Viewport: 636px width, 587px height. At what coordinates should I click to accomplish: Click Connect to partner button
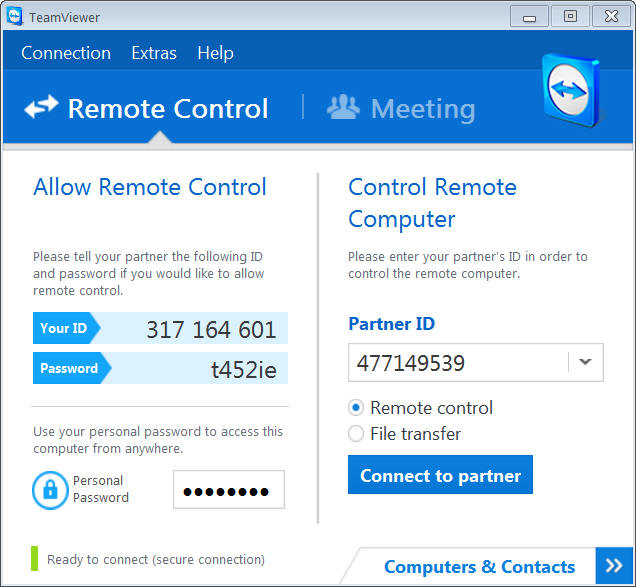[x=440, y=475]
